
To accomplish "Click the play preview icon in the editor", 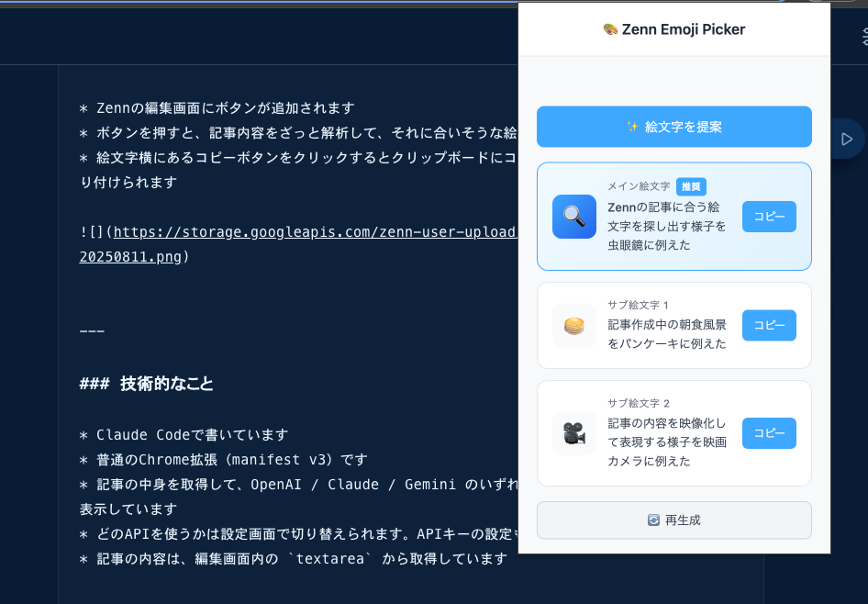I will [x=846, y=139].
